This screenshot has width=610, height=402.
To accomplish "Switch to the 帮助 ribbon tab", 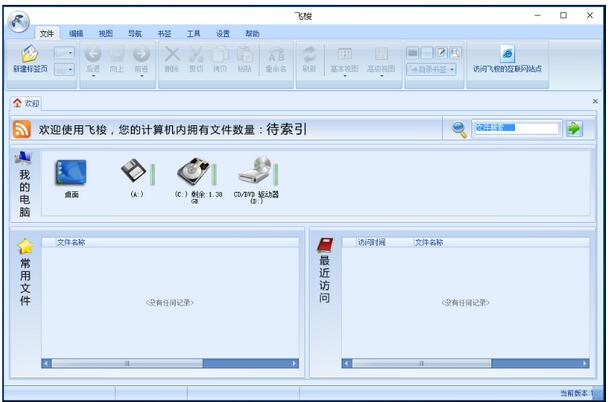I will (252, 34).
